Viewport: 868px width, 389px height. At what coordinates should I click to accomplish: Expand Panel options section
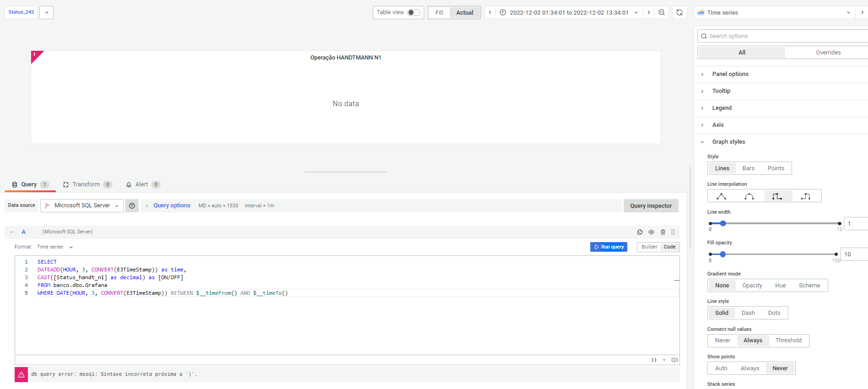pos(730,74)
